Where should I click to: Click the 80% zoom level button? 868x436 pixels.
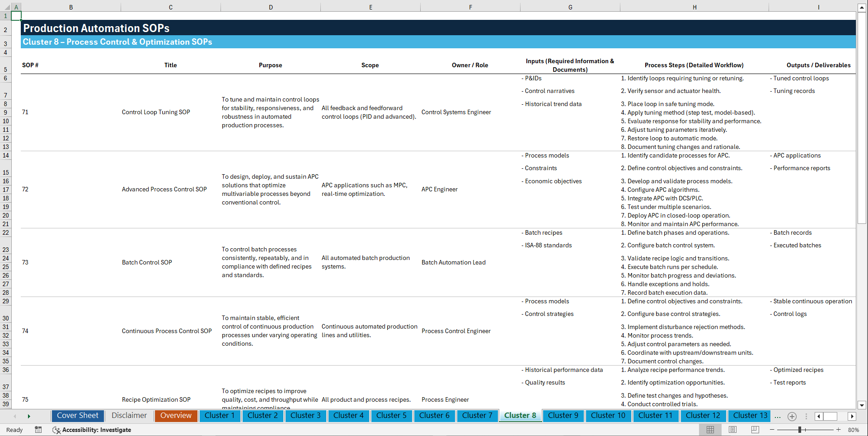(855, 430)
